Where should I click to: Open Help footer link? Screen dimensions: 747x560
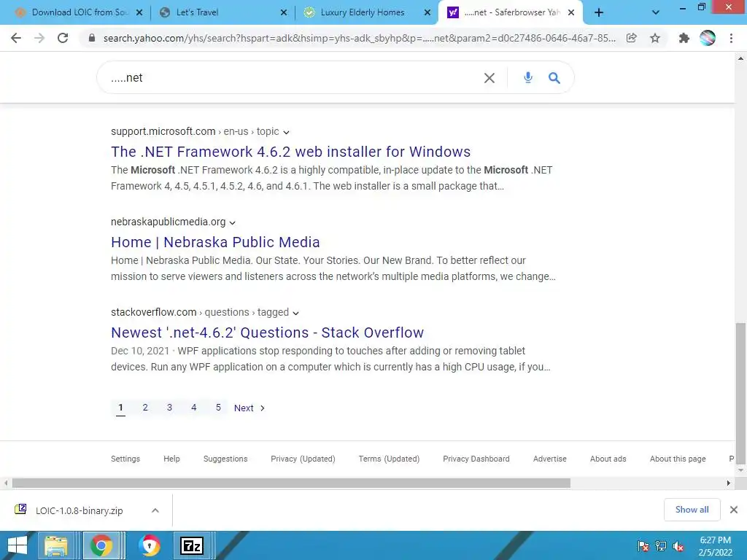[171, 459]
